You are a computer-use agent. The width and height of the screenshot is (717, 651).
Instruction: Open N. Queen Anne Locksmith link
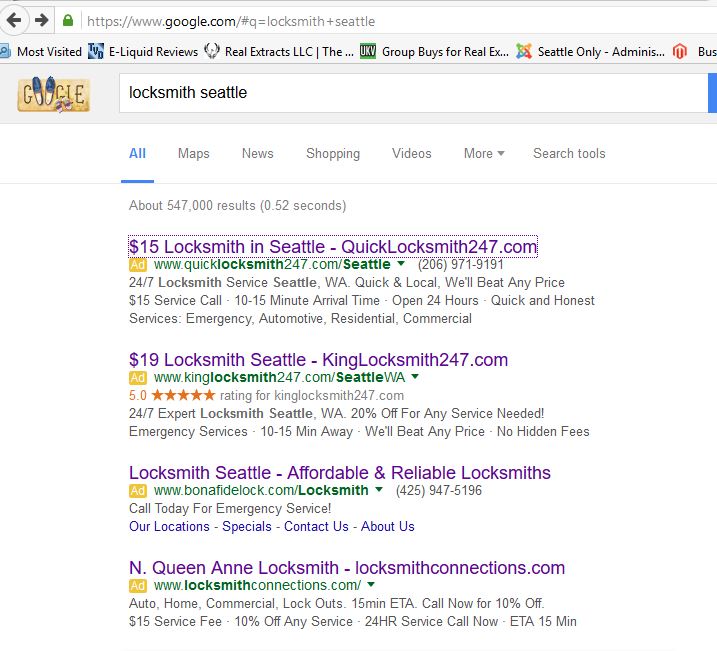tap(347, 568)
